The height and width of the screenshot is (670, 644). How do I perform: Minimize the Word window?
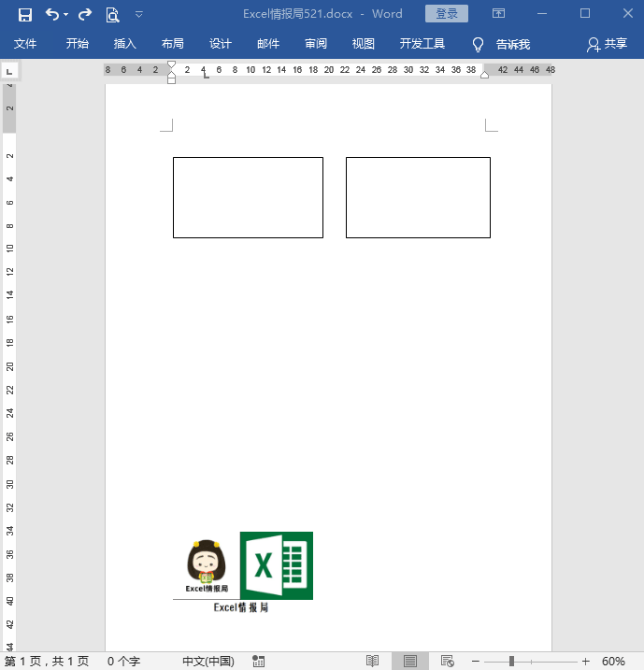(542, 14)
